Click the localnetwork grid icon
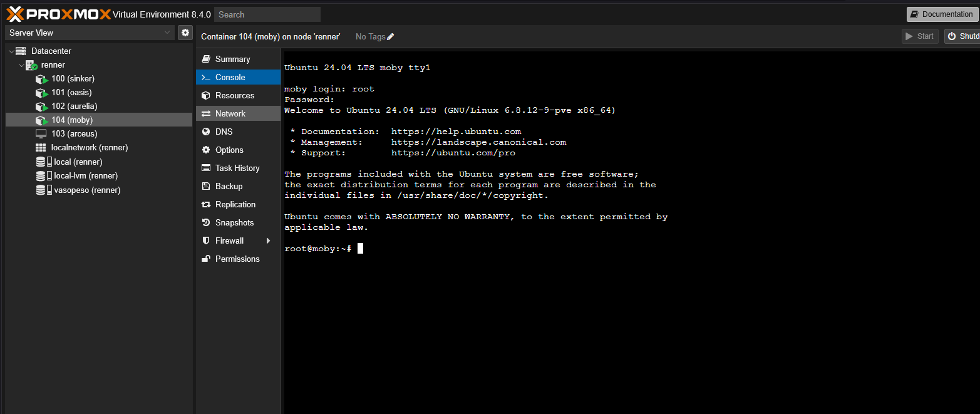Image resolution: width=980 pixels, height=414 pixels. click(41, 148)
